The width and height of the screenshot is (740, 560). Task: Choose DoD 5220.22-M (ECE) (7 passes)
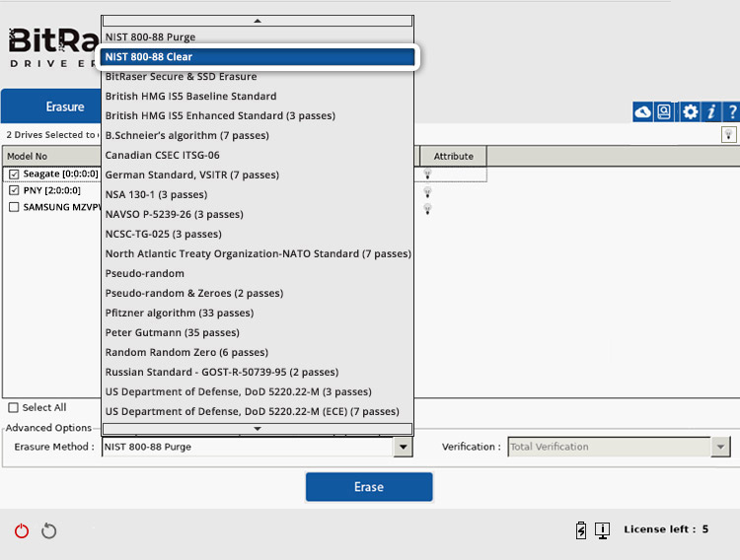[258, 412]
